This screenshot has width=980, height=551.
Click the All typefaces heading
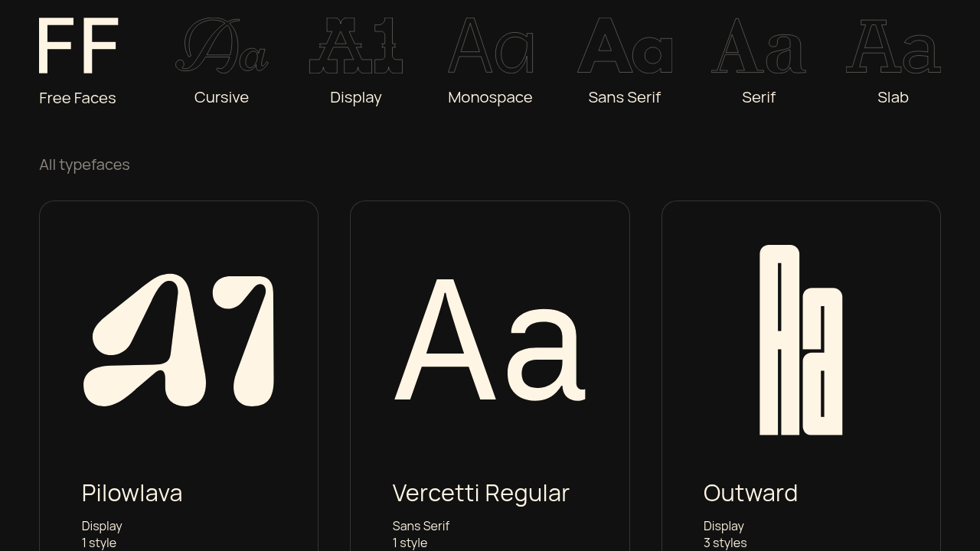point(84,165)
